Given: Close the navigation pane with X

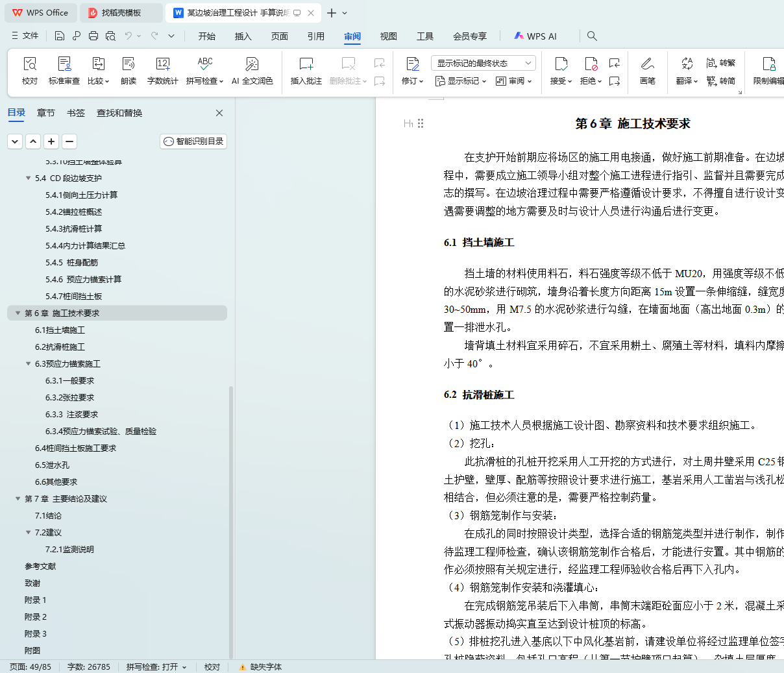Looking at the screenshot, I should point(219,113).
